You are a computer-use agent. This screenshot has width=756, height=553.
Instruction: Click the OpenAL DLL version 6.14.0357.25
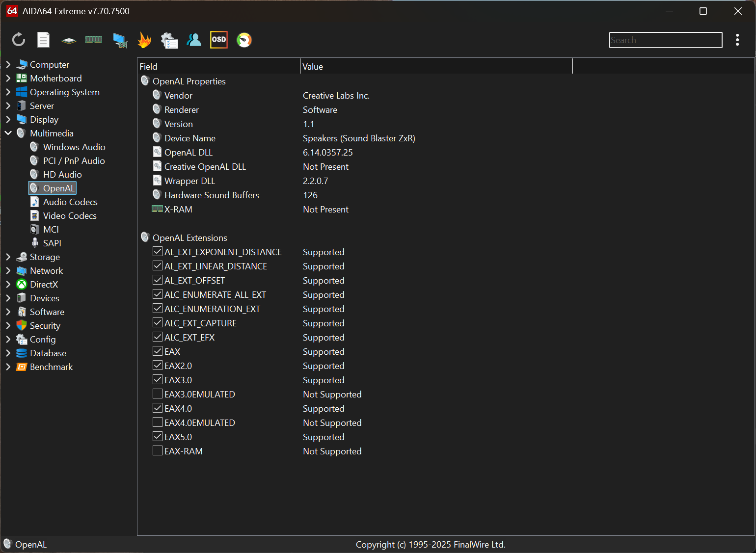click(x=328, y=153)
